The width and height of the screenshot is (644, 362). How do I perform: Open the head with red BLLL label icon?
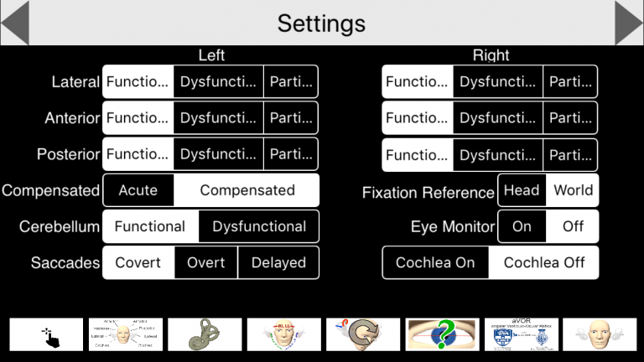coord(283,334)
